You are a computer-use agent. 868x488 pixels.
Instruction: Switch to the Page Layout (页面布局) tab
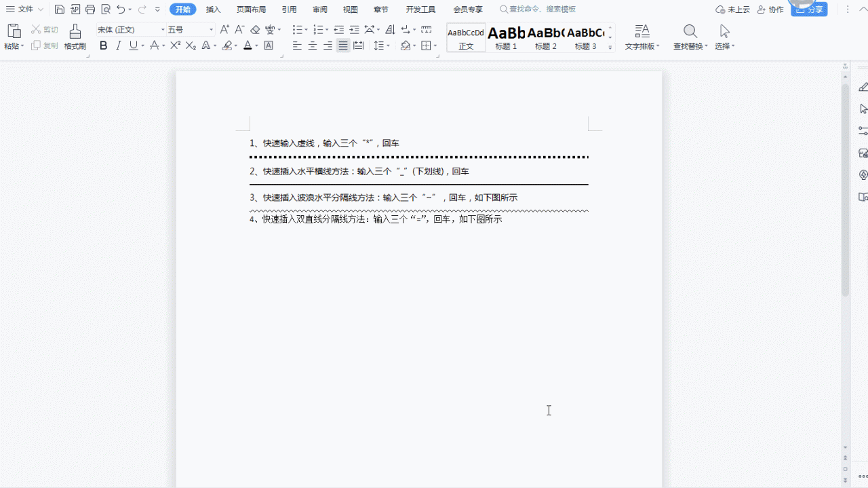(x=251, y=10)
